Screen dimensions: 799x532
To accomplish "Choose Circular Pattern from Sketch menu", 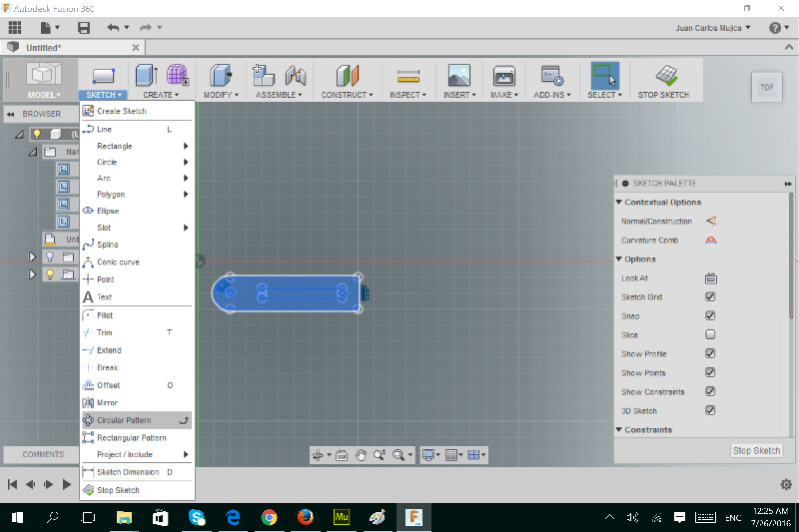I will 136,420.
